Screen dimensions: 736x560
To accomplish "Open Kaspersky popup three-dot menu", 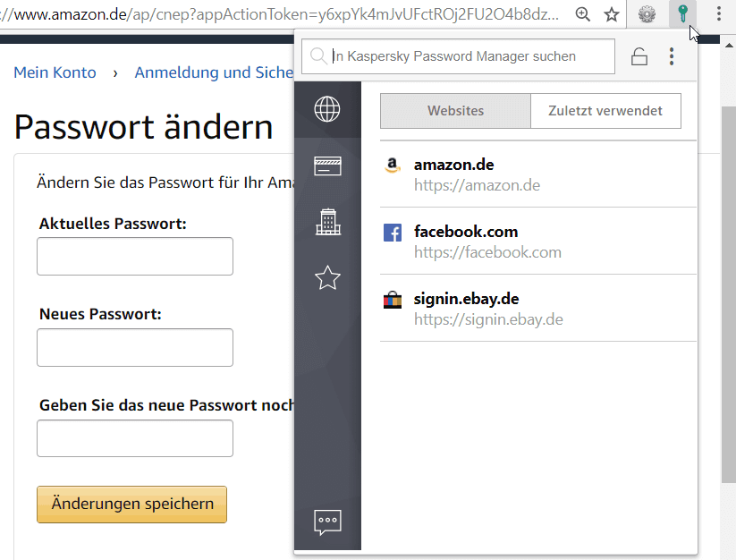I will coord(672,56).
